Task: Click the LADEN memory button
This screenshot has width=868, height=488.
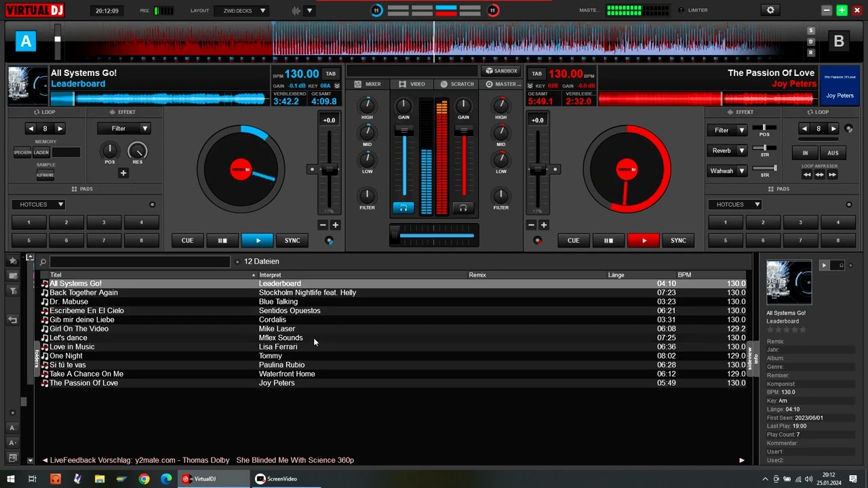Action: (x=41, y=153)
